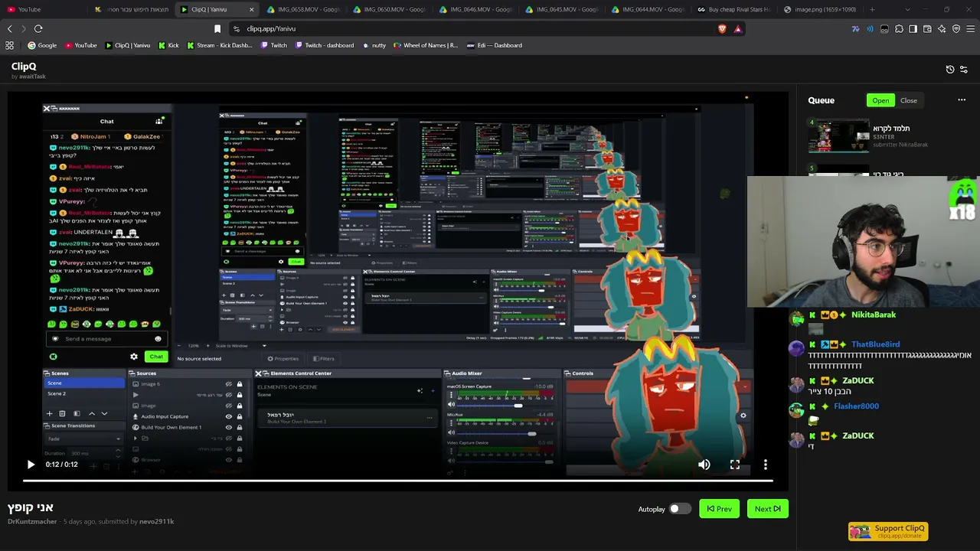Click the emoji icon in Send a message box
Image resolution: width=980 pixels, height=551 pixels.
158,339
